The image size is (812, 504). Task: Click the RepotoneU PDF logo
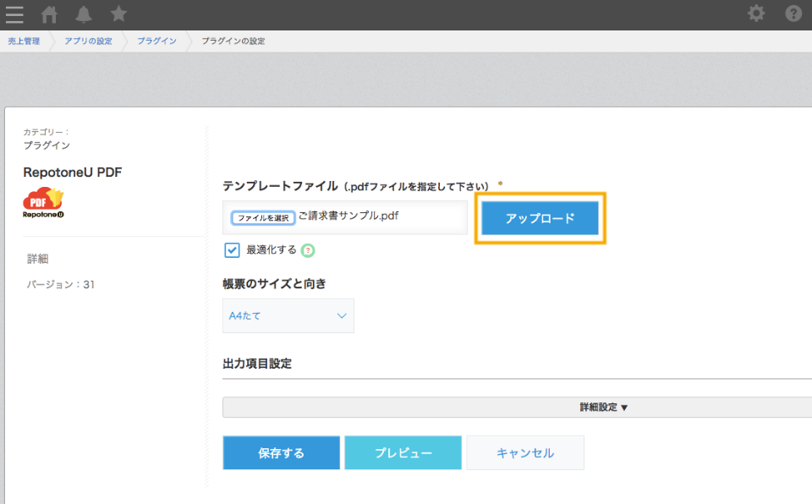(x=43, y=203)
